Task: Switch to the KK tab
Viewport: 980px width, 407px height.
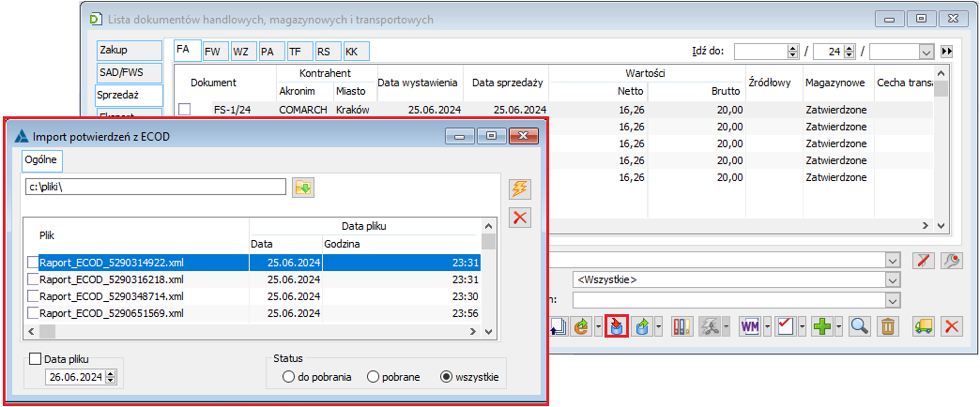Action: (356, 52)
